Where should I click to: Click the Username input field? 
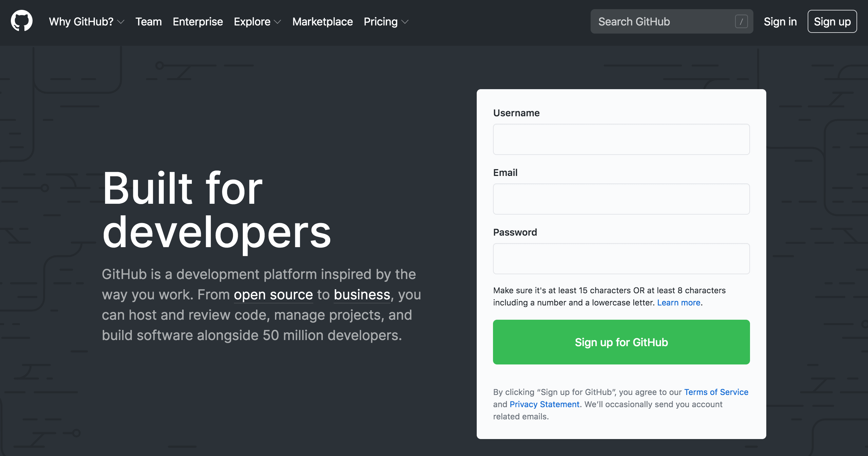[621, 139]
